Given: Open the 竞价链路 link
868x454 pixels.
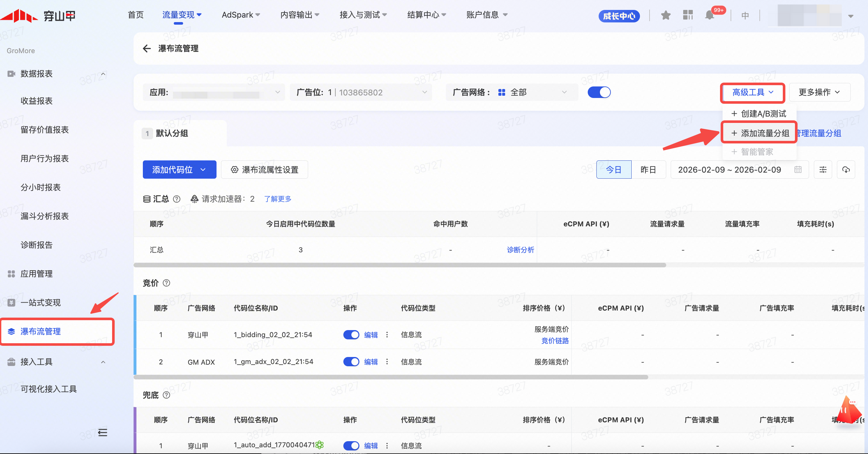Looking at the screenshot, I should [555, 341].
